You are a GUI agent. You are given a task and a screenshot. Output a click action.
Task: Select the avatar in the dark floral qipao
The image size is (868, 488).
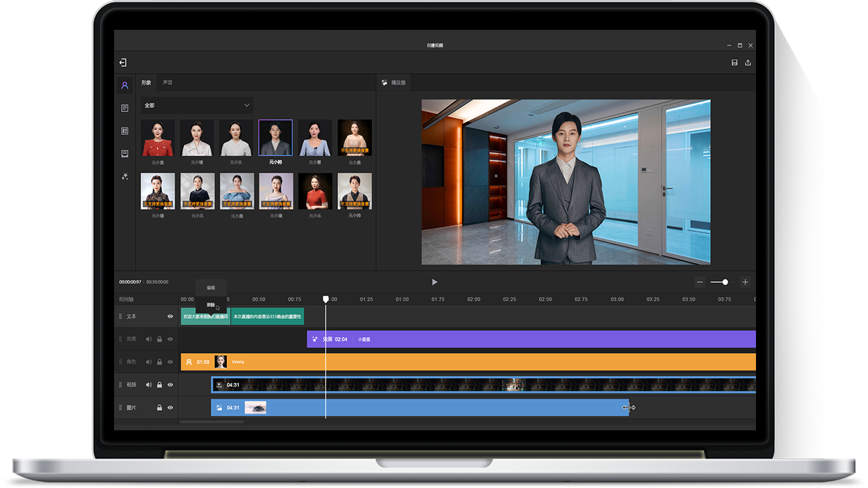pos(158,191)
